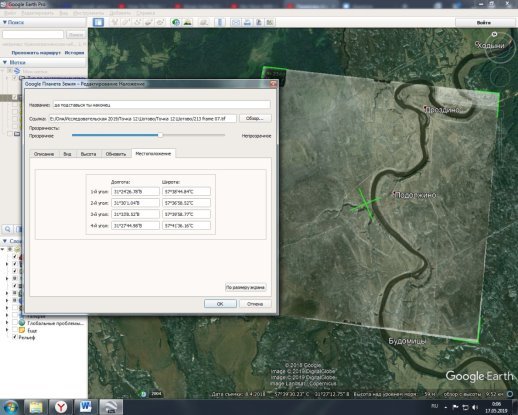The width and height of the screenshot is (518, 415).
Task: Show historical imagery with clock-globe icon
Action: click(x=176, y=22)
